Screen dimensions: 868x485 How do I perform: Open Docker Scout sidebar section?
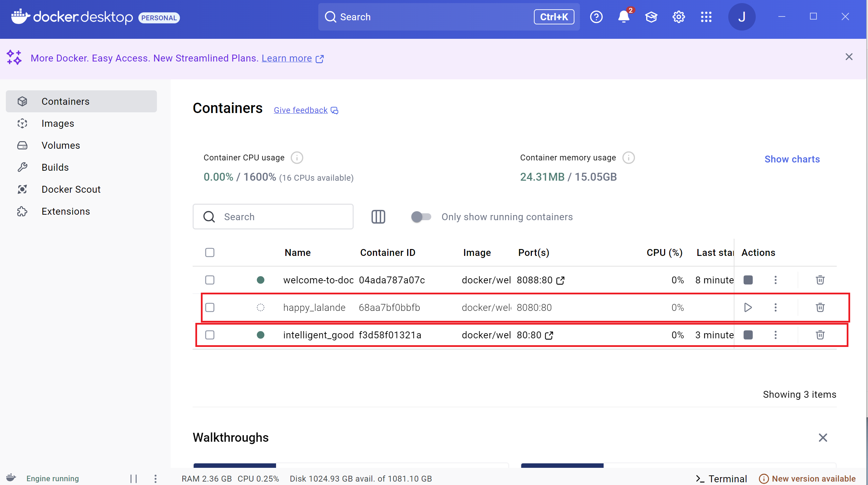click(71, 189)
